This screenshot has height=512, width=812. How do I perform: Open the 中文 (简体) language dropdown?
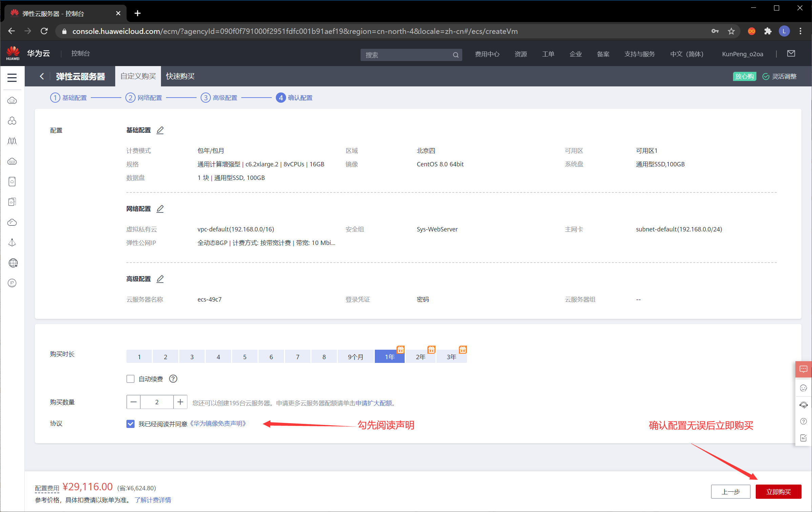tap(687, 54)
